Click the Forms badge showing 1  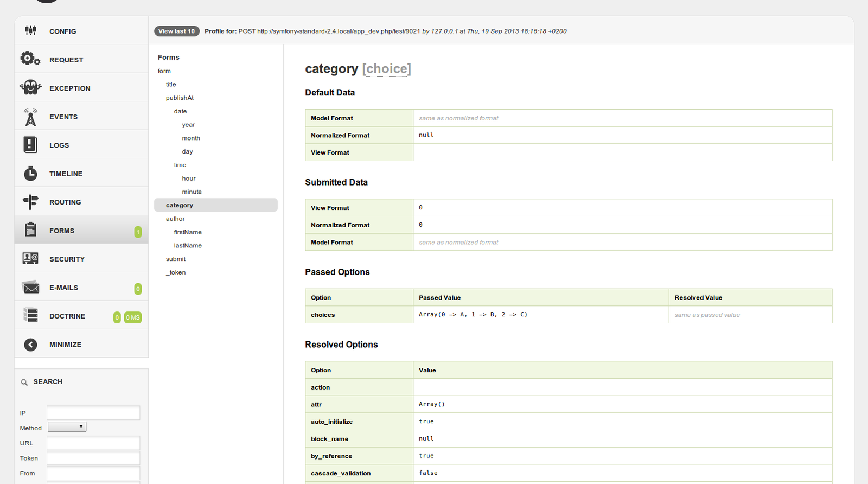[x=138, y=232]
